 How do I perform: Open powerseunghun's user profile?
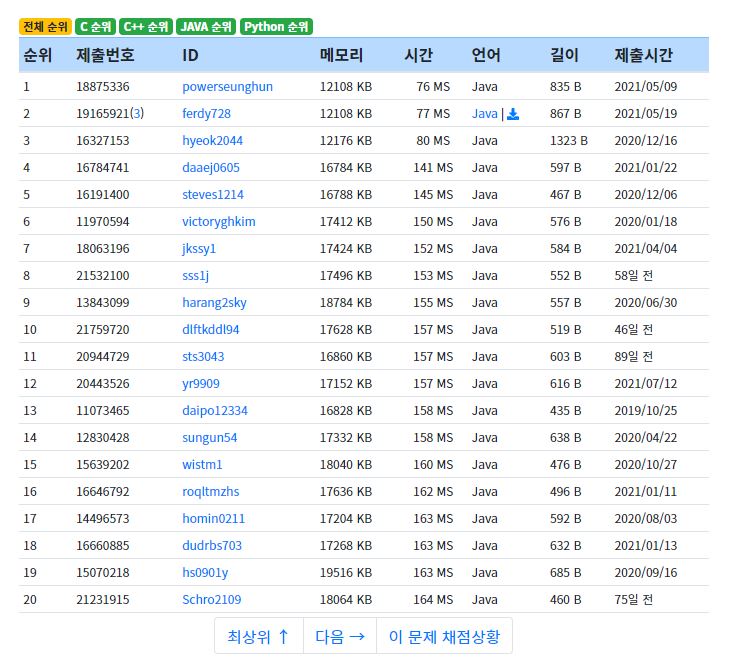(227, 87)
